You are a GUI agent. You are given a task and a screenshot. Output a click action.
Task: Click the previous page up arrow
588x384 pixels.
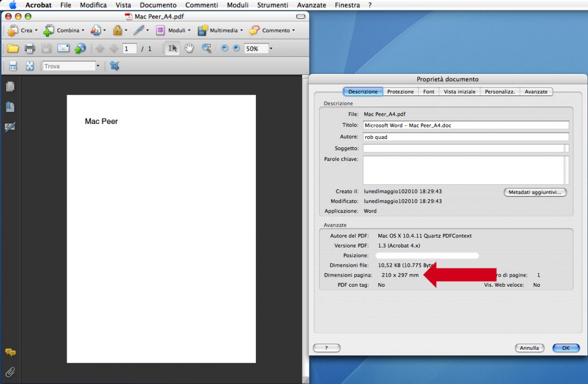tap(100, 49)
